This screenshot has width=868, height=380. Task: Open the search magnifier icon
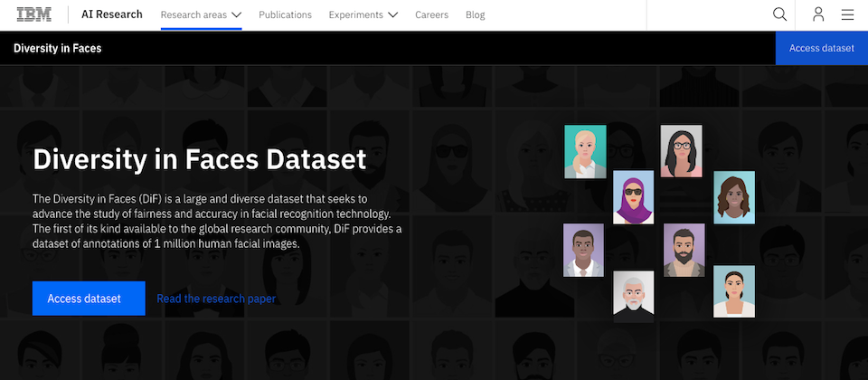[x=779, y=14]
